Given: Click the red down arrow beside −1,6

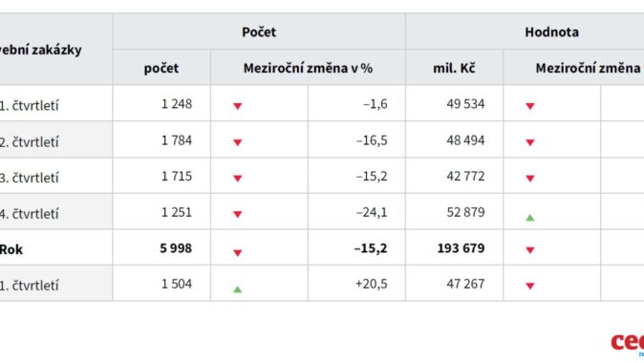Looking at the screenshot, I should [237, 106].
